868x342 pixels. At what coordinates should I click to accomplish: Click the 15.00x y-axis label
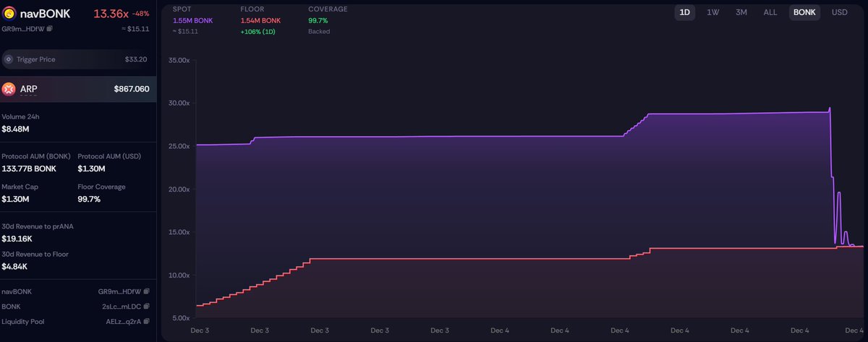[181, 232]
